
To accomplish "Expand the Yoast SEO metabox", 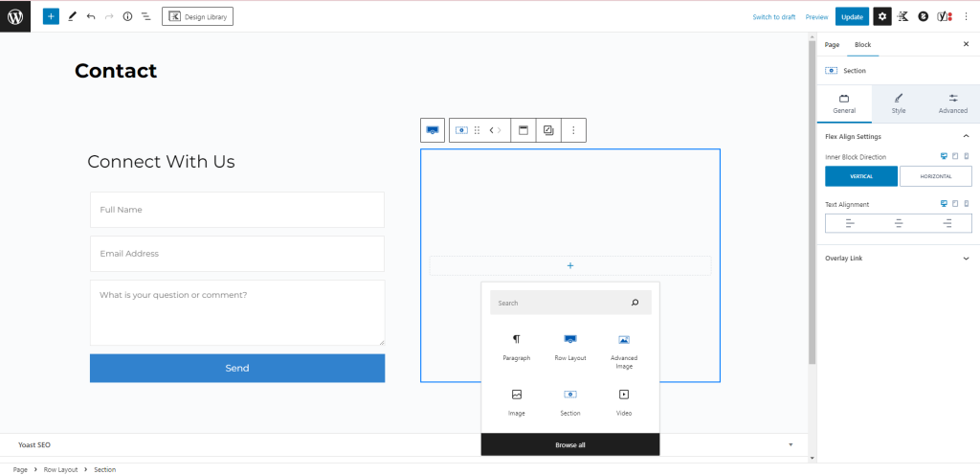I will click(x=791, y=444).
